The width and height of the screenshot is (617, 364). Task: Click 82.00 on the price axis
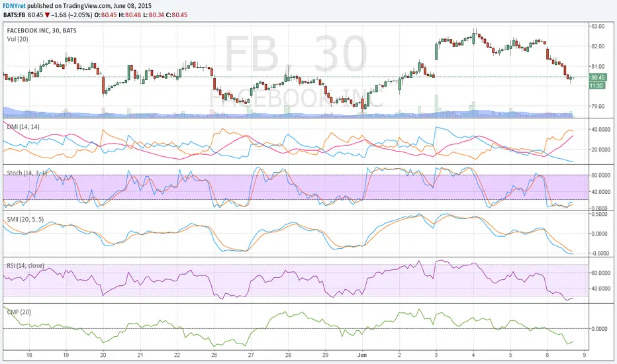(598, 46)
